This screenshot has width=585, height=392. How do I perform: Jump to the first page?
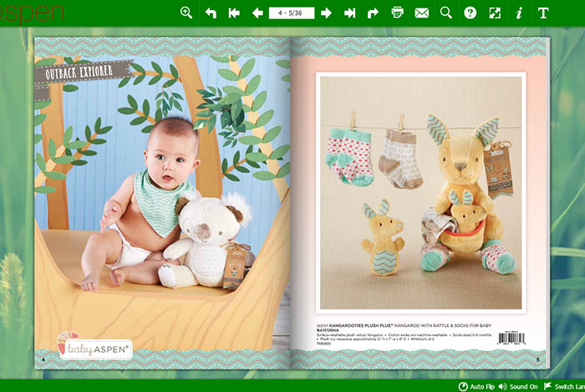234,13
